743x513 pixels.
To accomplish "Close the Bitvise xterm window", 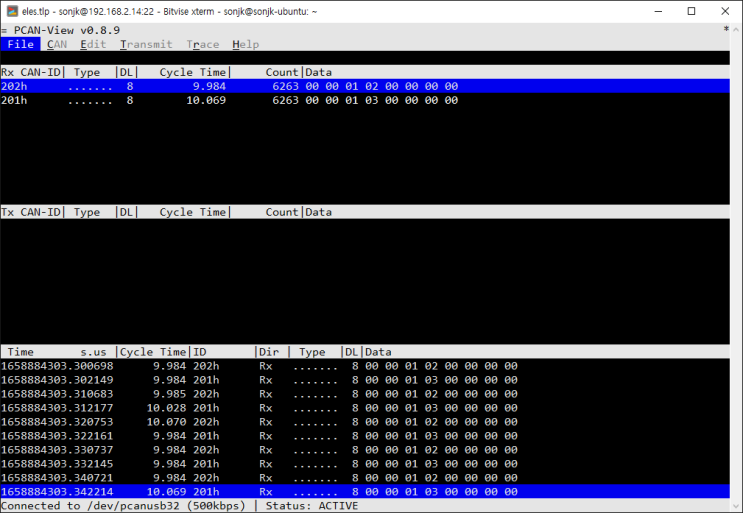I will click(725, 11).
